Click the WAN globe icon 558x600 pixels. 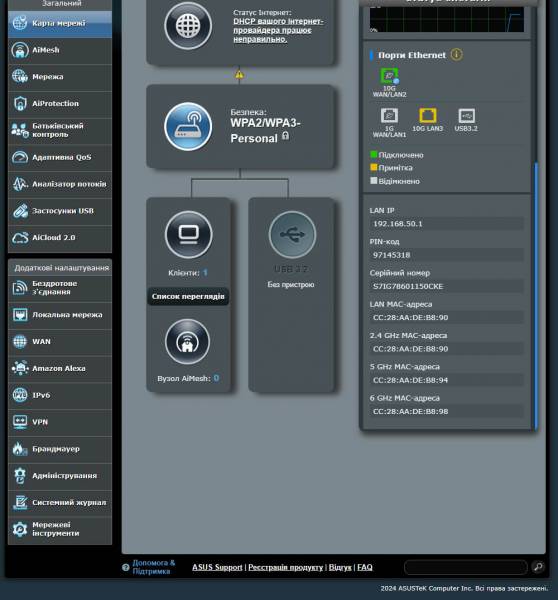[x=20, y=341]
